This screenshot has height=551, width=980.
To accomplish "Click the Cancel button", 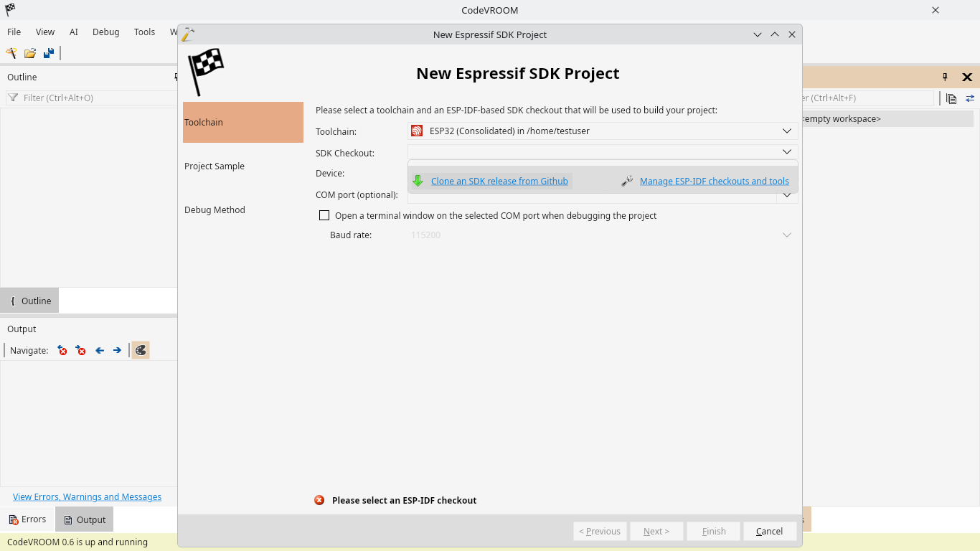I will click(x=769, y=532).
